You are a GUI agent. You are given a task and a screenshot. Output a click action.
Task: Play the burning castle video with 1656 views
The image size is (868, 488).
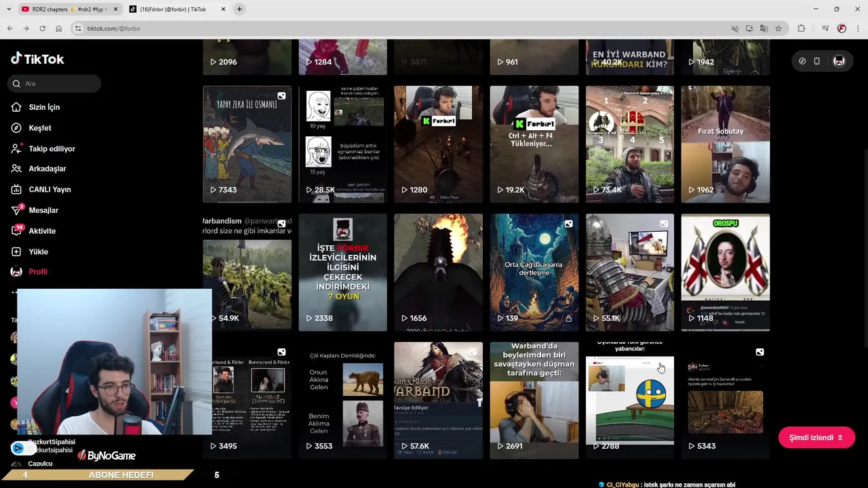tap(438, 272)
